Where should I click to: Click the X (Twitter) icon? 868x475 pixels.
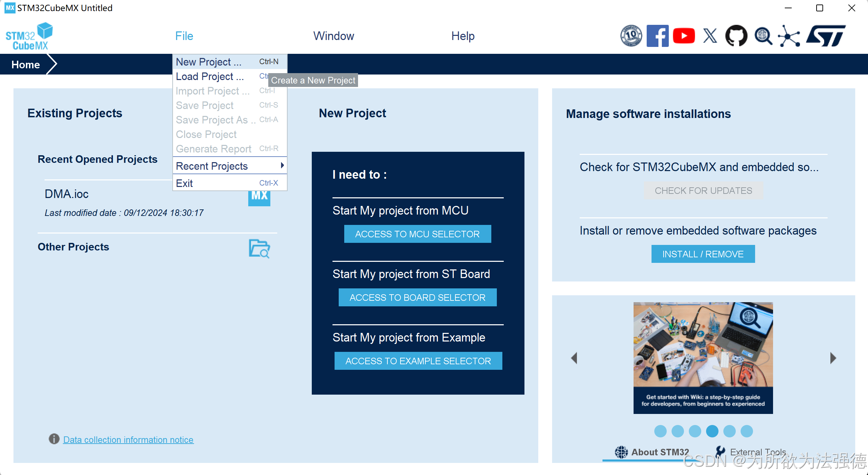click(x=710, y=36)
